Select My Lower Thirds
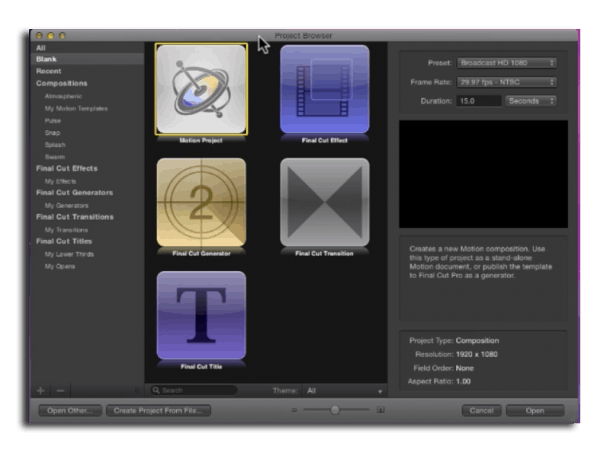The image size is (610, 453). click(x=69, y=254)
